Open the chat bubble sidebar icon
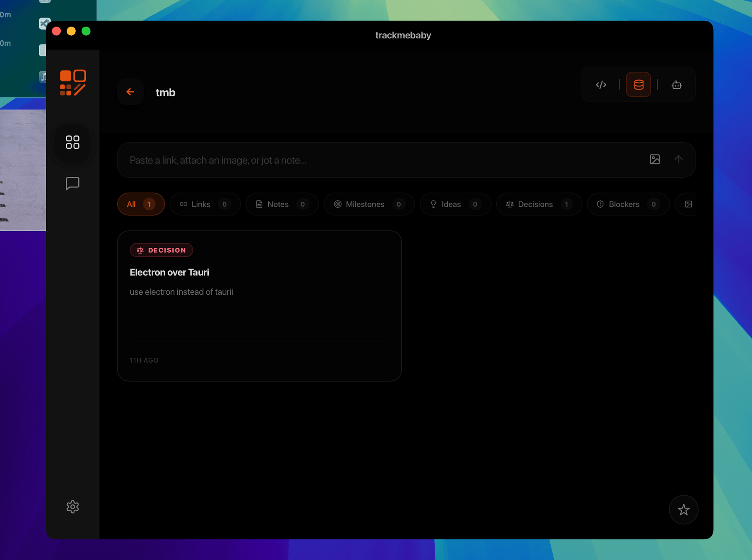Image resolution: width=752 pixels, height=560 pixels. [x=72, y=183]
